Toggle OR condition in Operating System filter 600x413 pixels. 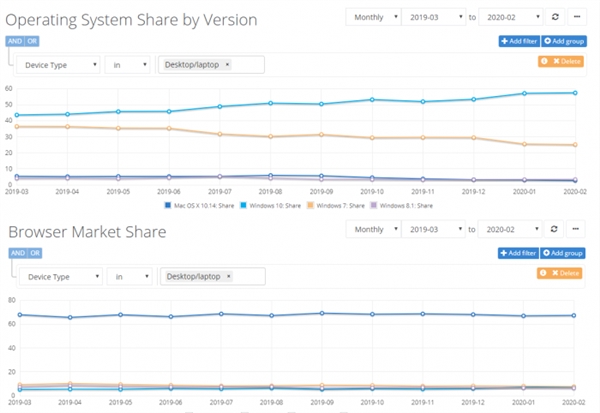pyautogui.click(x=31, y=41)
